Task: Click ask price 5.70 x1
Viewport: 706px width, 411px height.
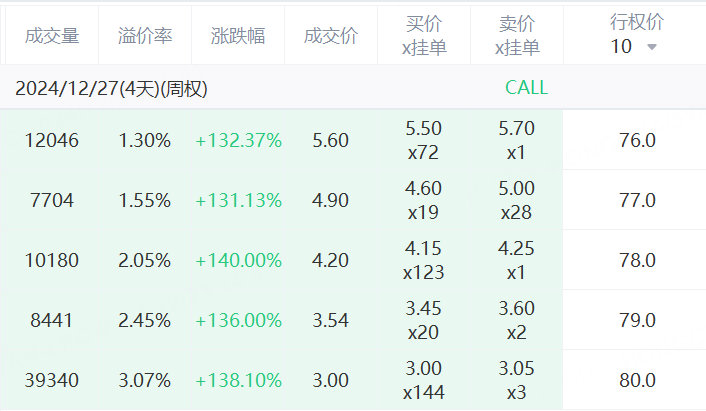Action: tap(516, 140)
